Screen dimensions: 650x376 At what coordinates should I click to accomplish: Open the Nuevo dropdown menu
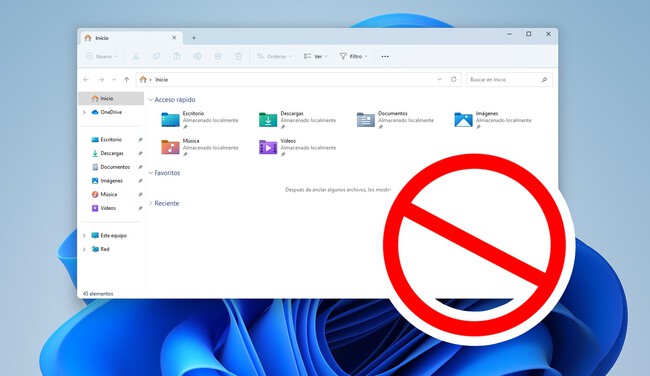click(102, 56)
